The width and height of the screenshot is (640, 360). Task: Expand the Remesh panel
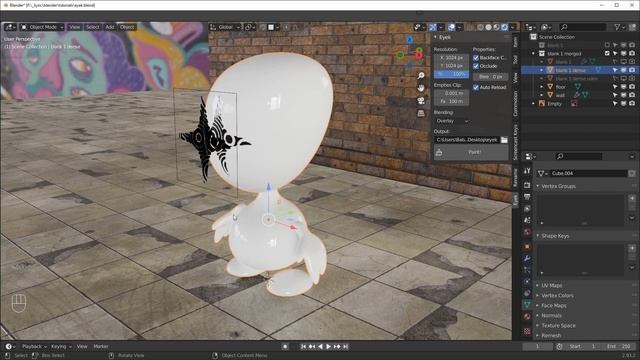[x=538, y=336]
